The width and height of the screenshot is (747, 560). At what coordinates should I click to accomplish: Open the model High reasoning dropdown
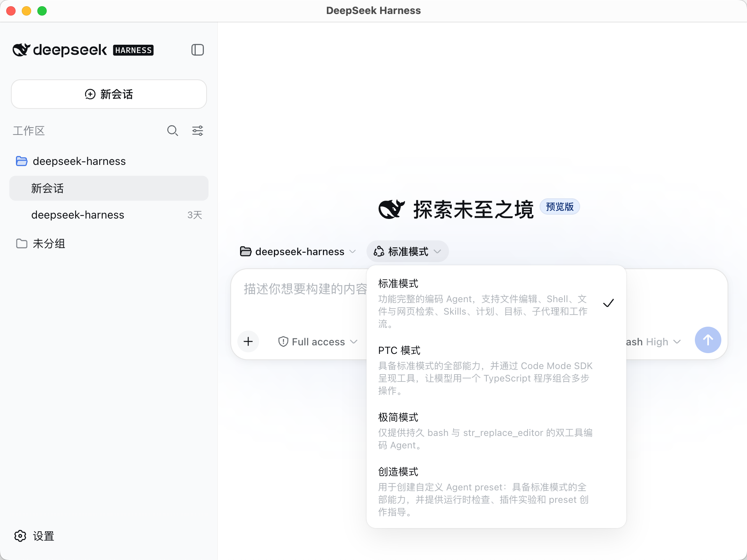pos(654,341)
